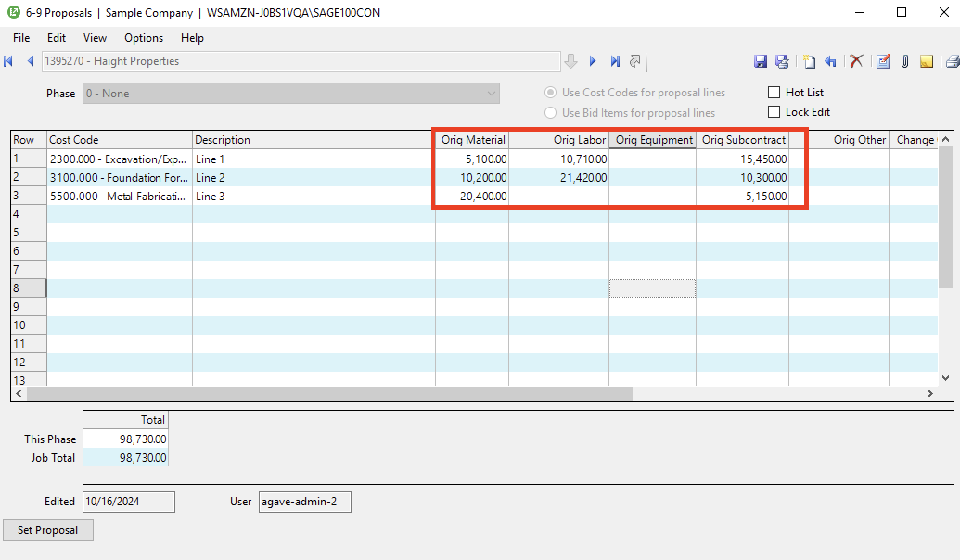
Task: Click the Description column header
Action: 314,140
